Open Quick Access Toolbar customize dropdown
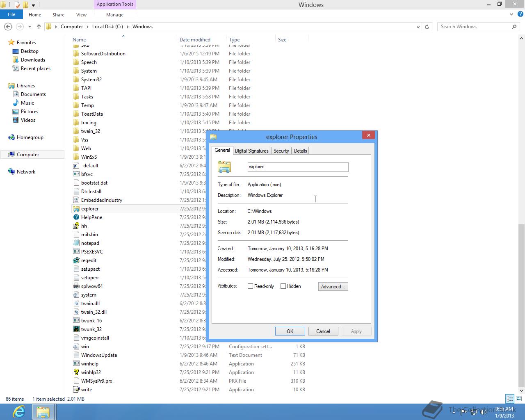The image size is (525, 420). click(34, 5)
